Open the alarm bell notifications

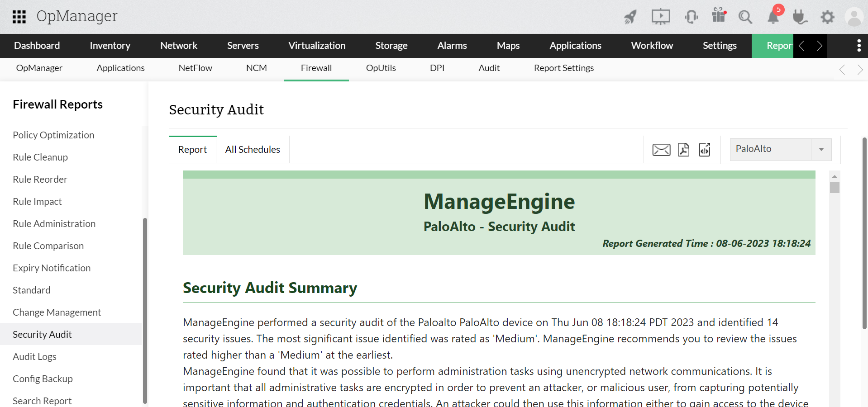[x=773, y=17]
